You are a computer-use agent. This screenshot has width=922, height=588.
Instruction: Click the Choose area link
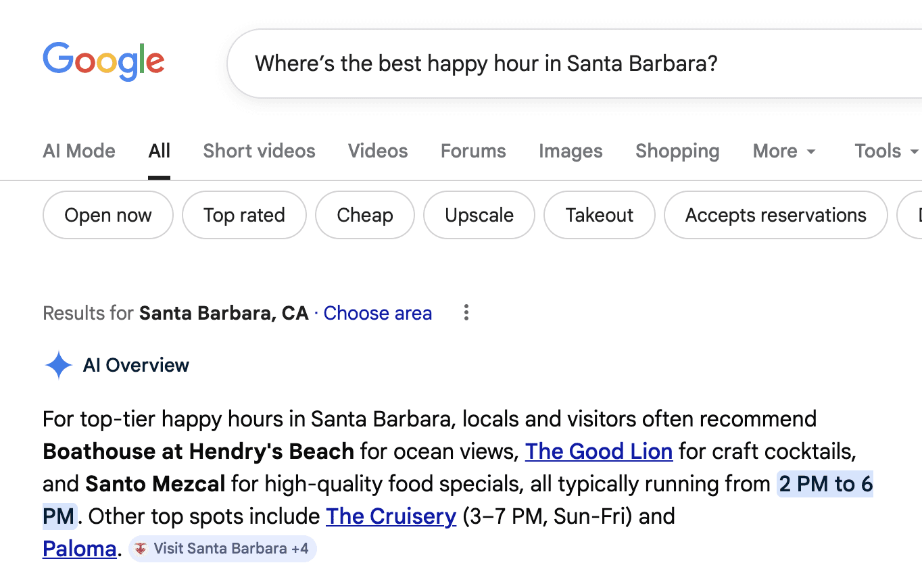377,312
